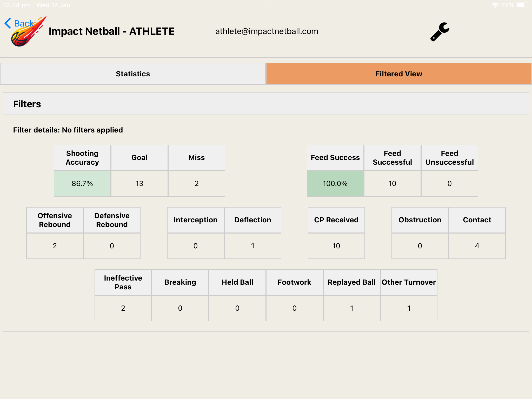The height and width of the screenshot is (399, 532).
Task: Switch to the Statistics tab
Action: tap(133, 74)
